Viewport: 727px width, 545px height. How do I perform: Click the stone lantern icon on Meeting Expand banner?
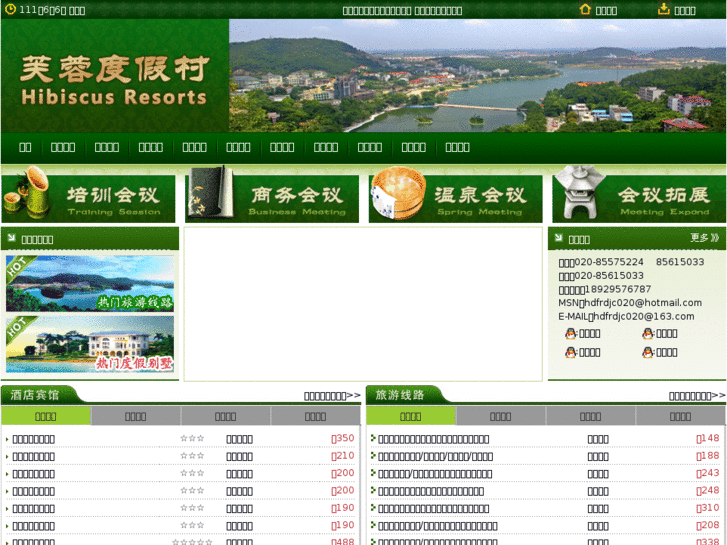579,193
